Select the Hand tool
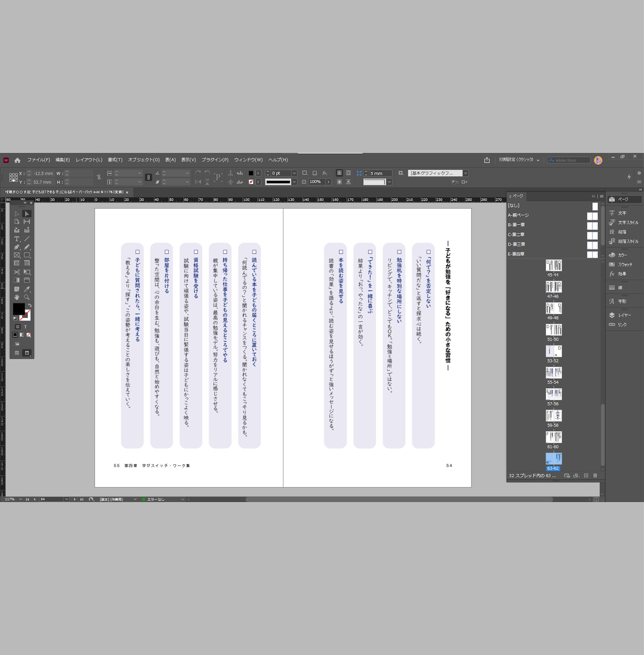The image size is (644, 655). pyautogui.click(x=17, y=297)
